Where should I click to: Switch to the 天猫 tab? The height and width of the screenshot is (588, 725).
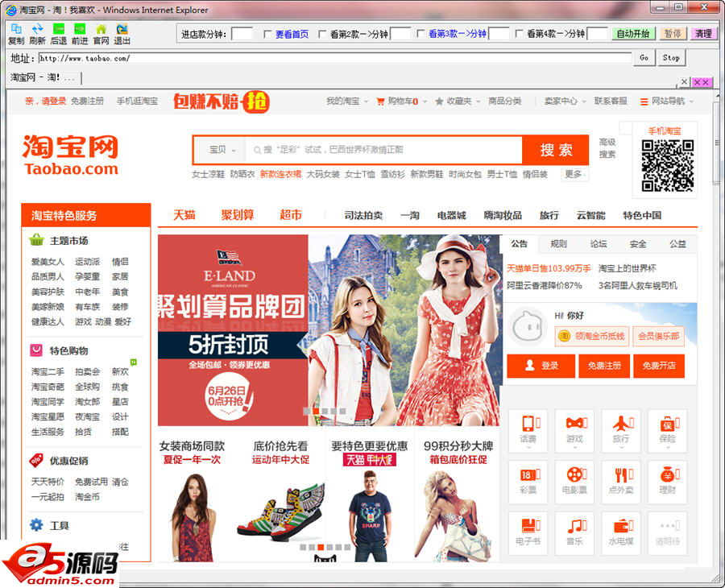tap(184, 215)
